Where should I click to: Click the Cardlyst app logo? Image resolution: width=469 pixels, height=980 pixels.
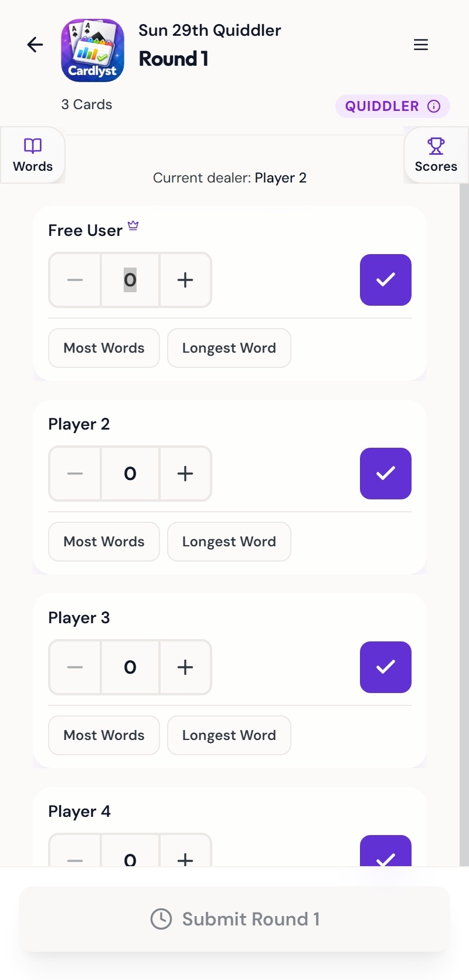click(x=92, y=50)
